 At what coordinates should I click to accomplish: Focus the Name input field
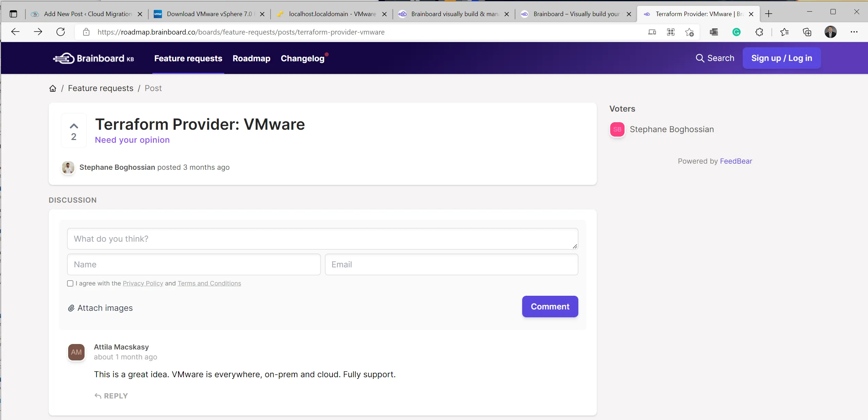[194, 265]
